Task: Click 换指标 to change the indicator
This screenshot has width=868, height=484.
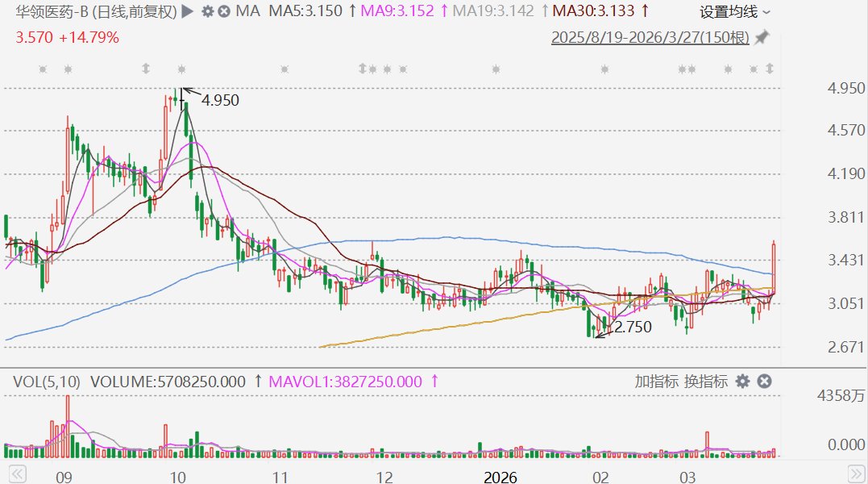Action: tap(706, 382)
